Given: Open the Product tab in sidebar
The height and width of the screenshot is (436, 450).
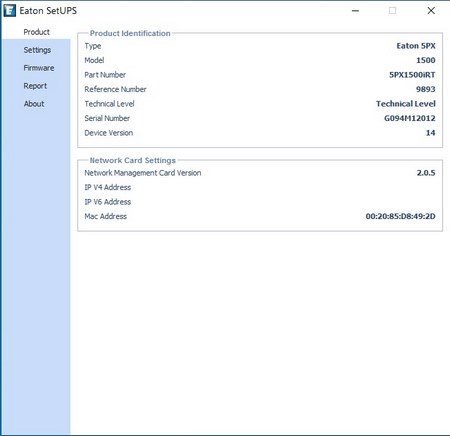Looking at the screenshot, I should tap(36, 32).
